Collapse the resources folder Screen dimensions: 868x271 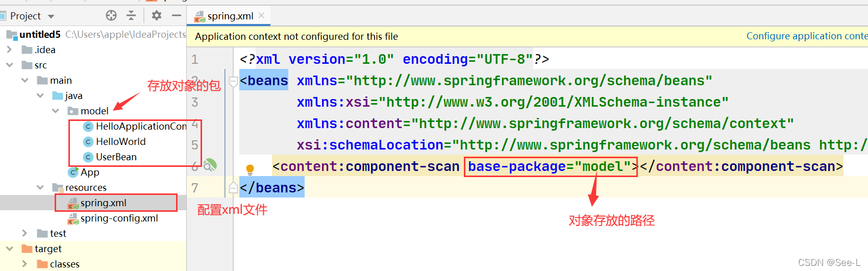(40, 187)
